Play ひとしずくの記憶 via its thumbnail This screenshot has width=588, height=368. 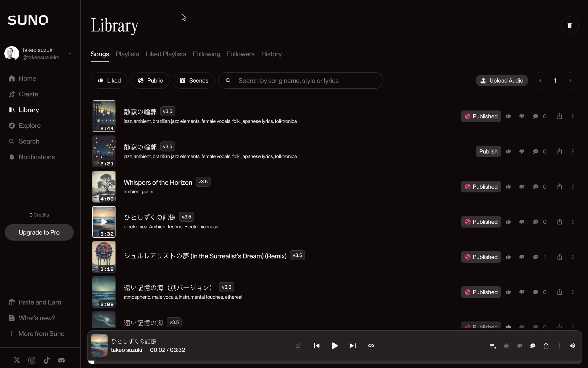pos(104,222)
